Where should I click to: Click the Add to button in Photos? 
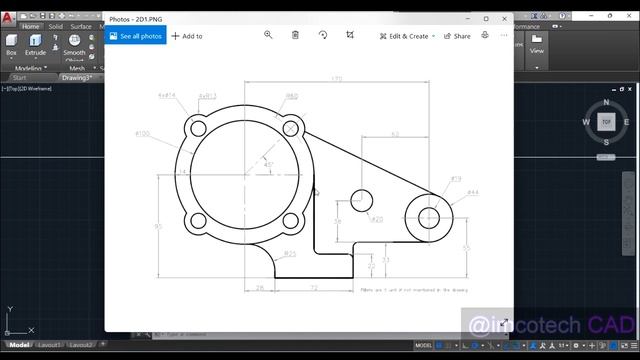tap(187, 36)
